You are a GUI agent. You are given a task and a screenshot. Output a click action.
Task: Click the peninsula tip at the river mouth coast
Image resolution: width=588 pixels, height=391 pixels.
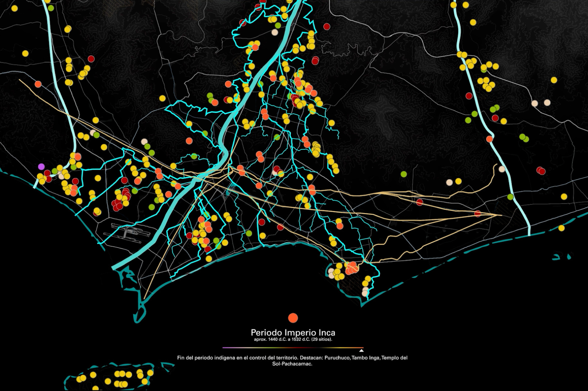139,317
